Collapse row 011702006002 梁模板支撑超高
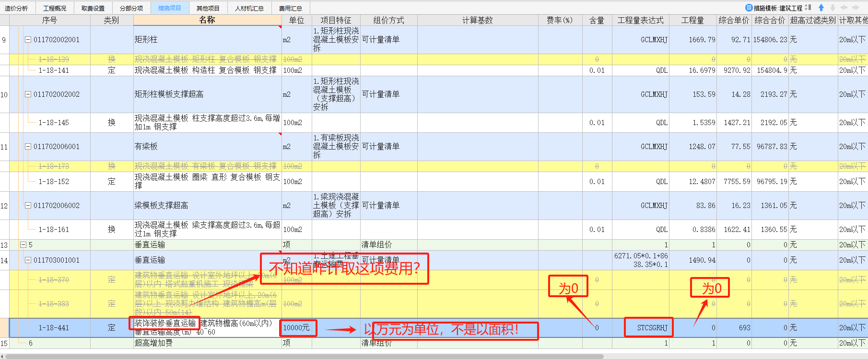Screen dimensions: 868x359 pos(28,206)
